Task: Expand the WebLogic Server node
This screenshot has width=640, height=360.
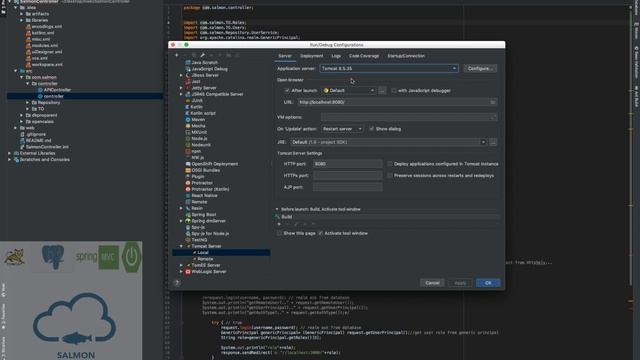Action: click(x=181, y=271)
